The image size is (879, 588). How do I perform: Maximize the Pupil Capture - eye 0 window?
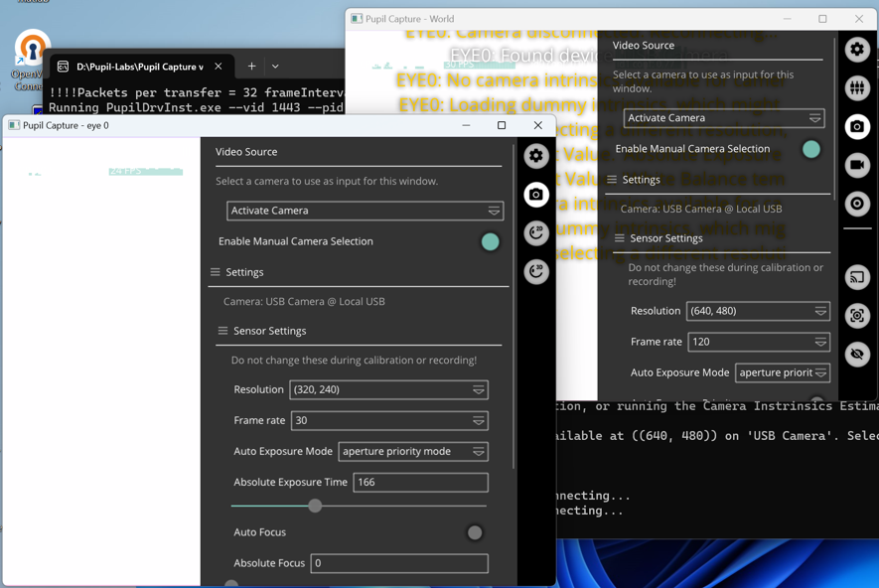pyautogui.click(x=502, y=125)
